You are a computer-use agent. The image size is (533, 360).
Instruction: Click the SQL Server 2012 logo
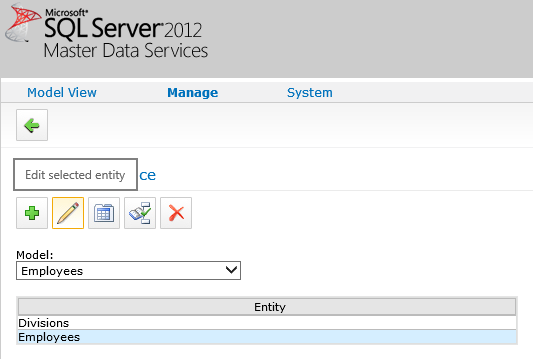point(107,32)
